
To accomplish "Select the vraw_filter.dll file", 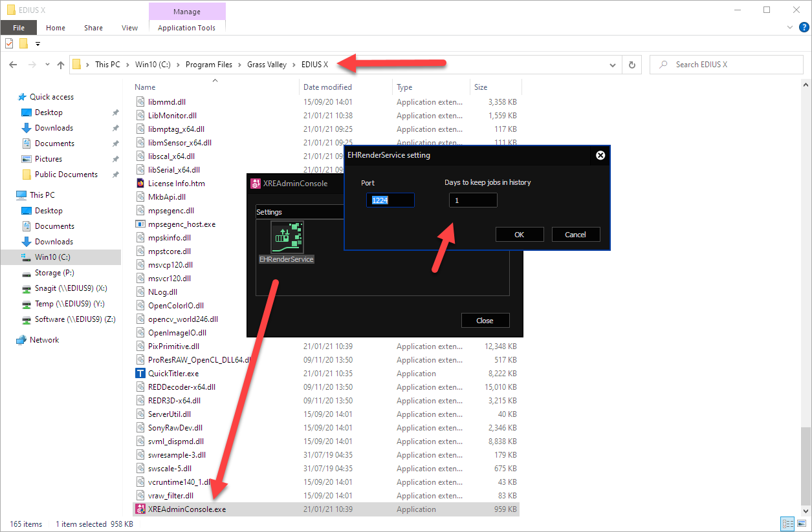I will point(171,496).
